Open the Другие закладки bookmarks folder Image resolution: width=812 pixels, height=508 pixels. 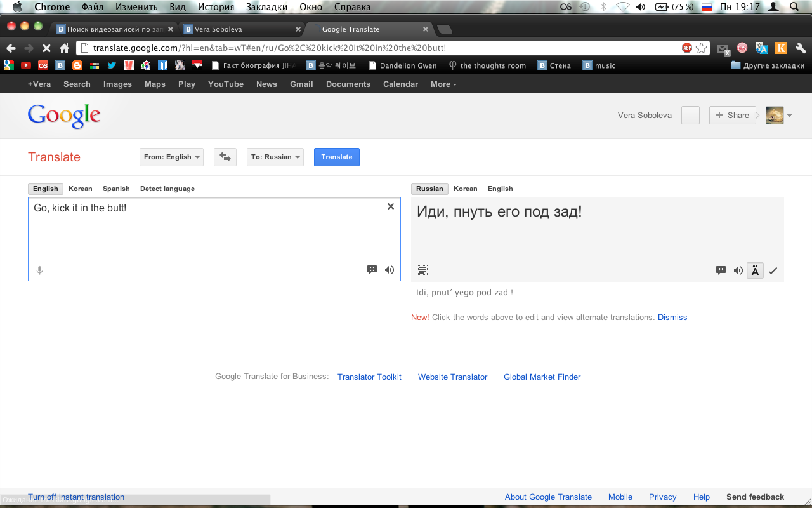768,65
